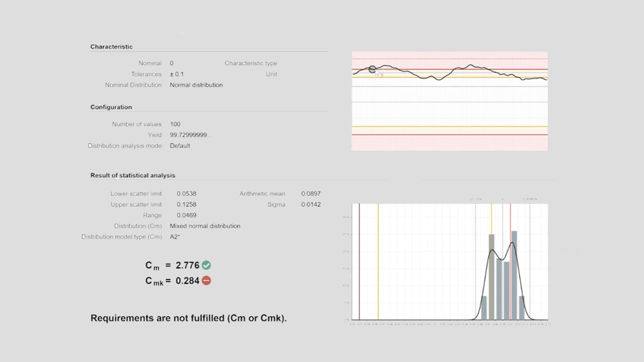Click the Yield value 99.72999999
Image resolution: width=644 pixels, height=362 pixels.
pyautogui.click(x=191, y=135)
